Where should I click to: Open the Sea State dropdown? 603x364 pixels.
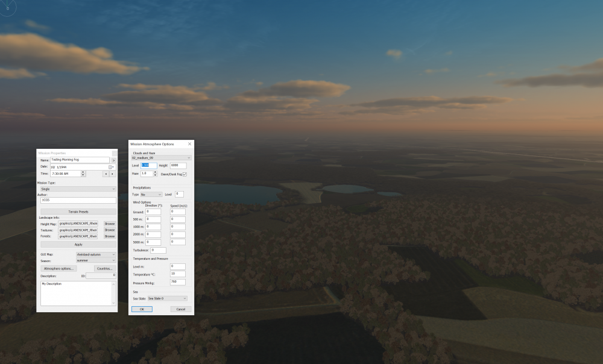[x=167, y=298]
